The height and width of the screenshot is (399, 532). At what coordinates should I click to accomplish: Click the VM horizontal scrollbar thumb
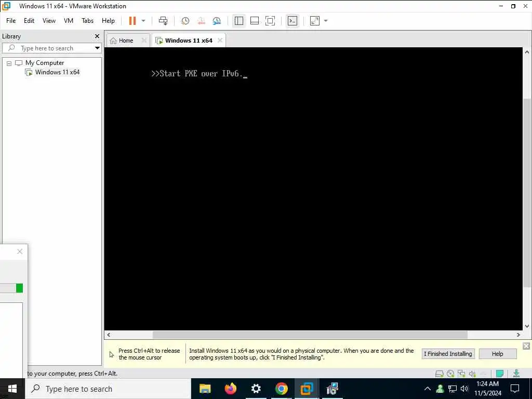(310, 335)
